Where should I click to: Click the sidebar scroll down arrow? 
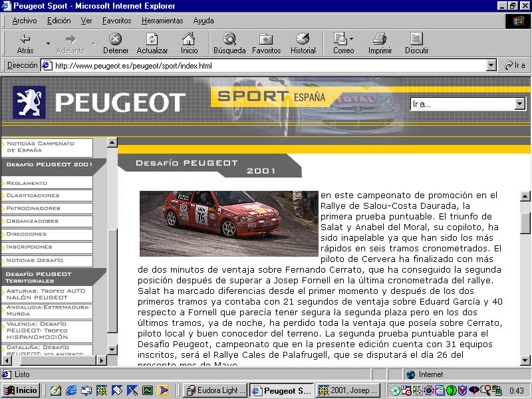click(x=112, y=349)
